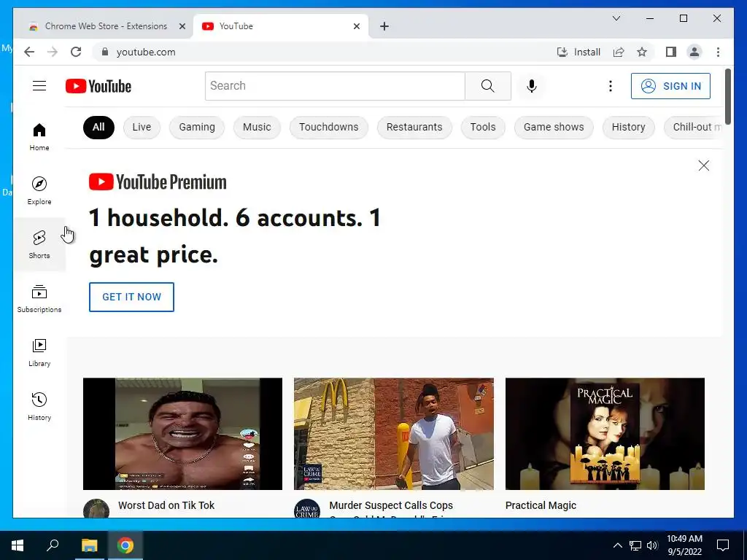This screenshot has height=560, width=747.
Task: Filter by Touchdowns chip
Action: [x=329, y=127]
